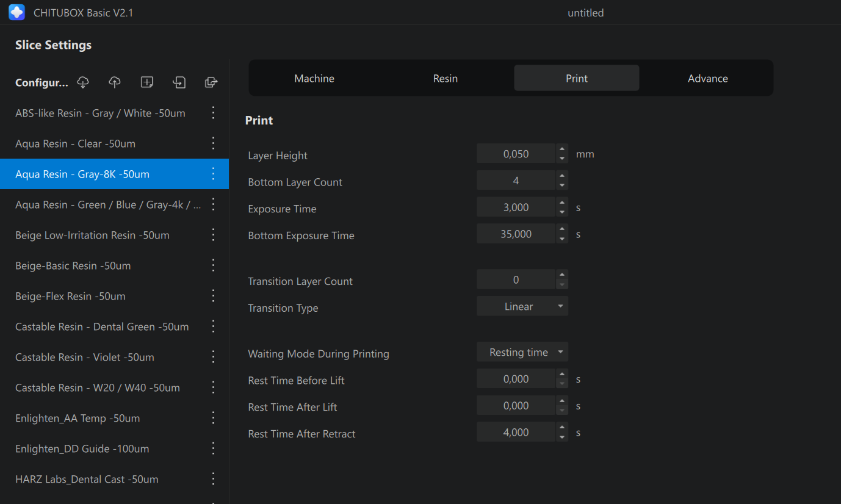Decrease the Layer Height value

(562, 159)
